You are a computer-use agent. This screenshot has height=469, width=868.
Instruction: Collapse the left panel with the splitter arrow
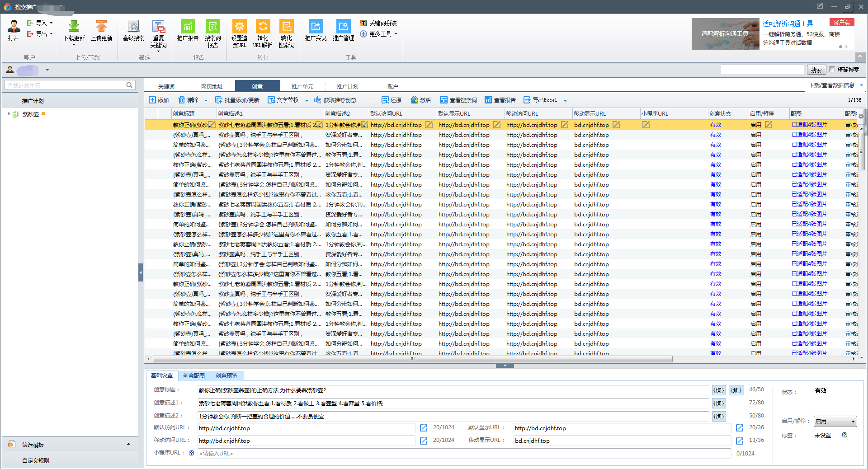click(141, 272)
